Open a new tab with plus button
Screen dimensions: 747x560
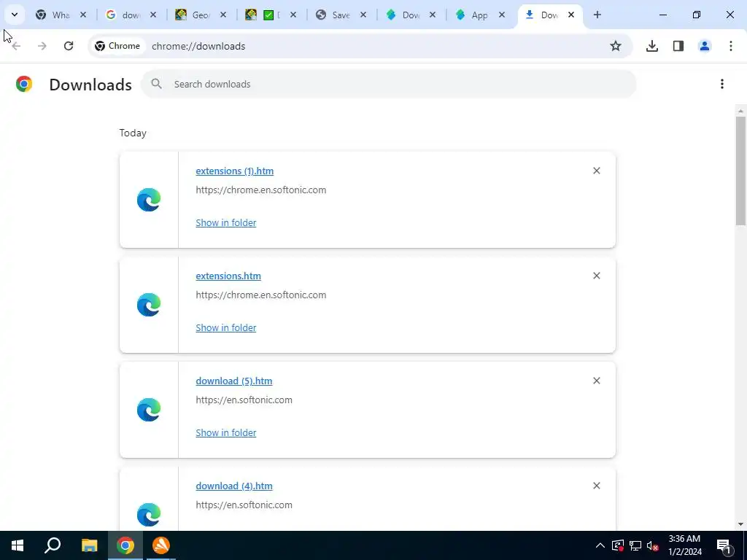(597, 15)
